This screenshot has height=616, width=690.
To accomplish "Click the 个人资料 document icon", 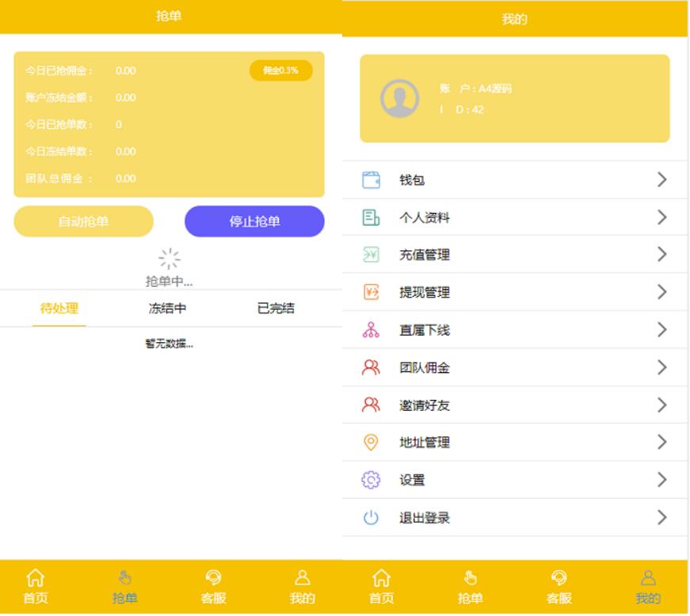I will click(371, 217).
